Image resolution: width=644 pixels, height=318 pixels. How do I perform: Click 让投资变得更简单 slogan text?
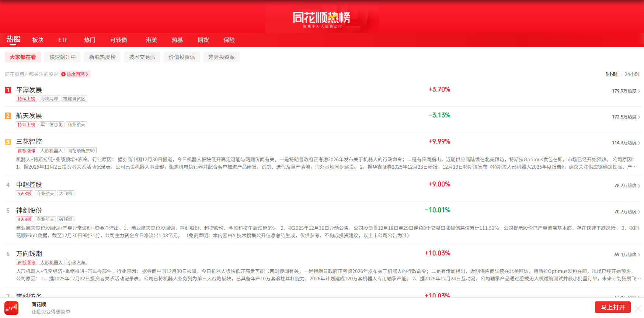(51, 312)
